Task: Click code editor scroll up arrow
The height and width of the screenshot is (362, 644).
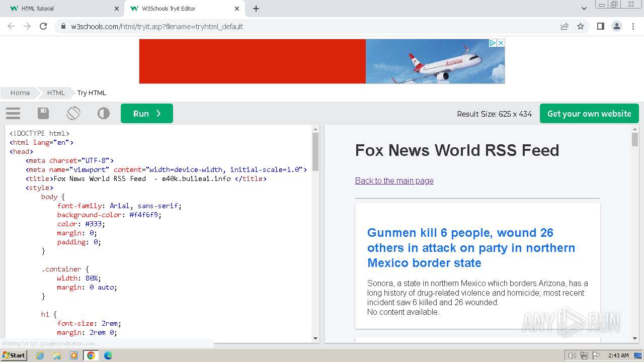Action: pos(315,129)
